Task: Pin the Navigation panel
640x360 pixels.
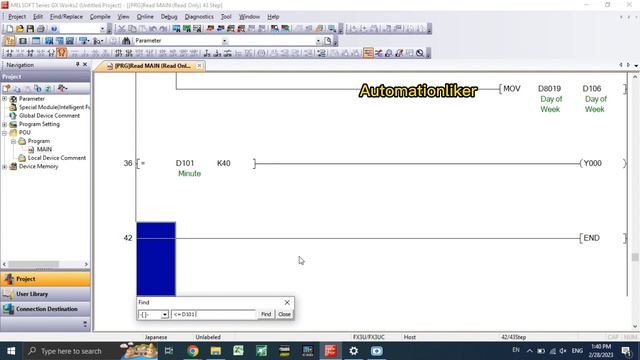Action: [78, 64]
